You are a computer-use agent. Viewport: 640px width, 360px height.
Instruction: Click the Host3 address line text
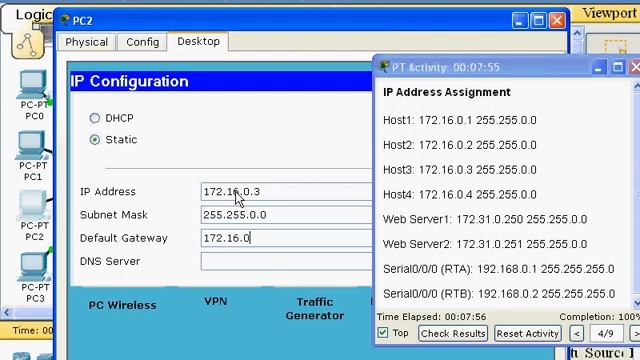coord(460,170)
